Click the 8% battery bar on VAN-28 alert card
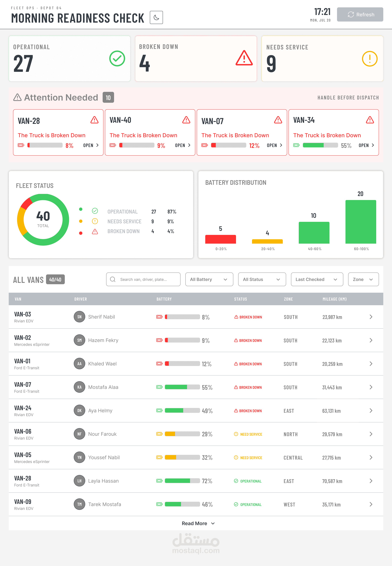 tap(45, 145)
